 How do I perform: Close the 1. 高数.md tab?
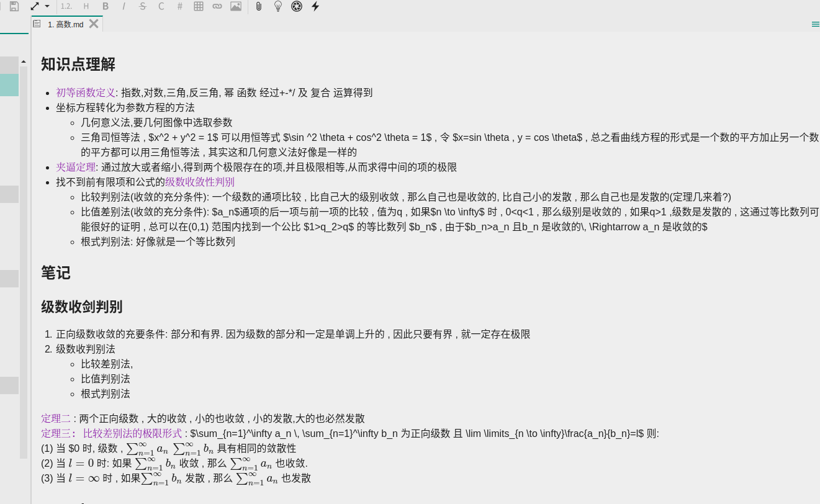94,23
